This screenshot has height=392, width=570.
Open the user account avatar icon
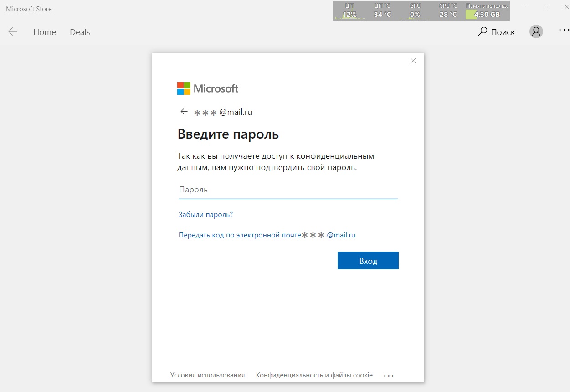(x=536, y=31)
